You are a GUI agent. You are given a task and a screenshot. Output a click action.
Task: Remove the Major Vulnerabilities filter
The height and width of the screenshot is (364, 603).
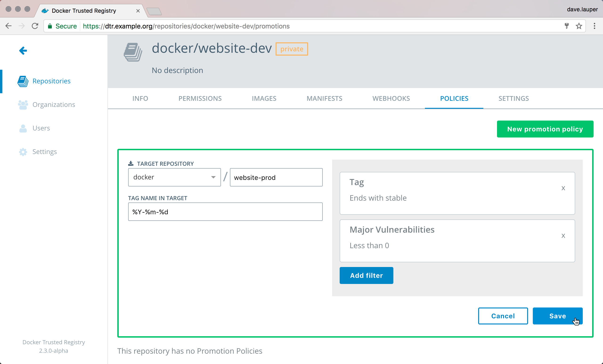tap(563, 236)
